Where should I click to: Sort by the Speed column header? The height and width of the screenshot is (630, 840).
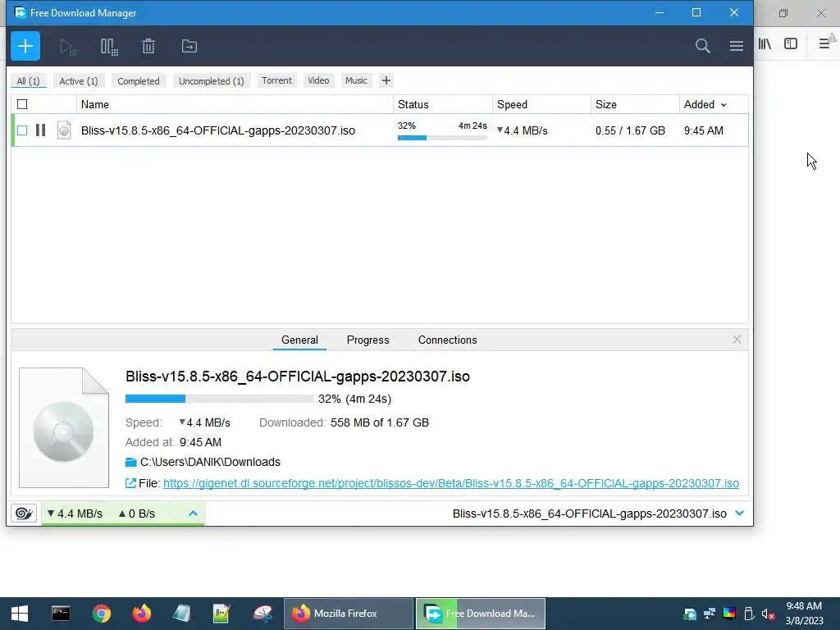pos(541,104)
